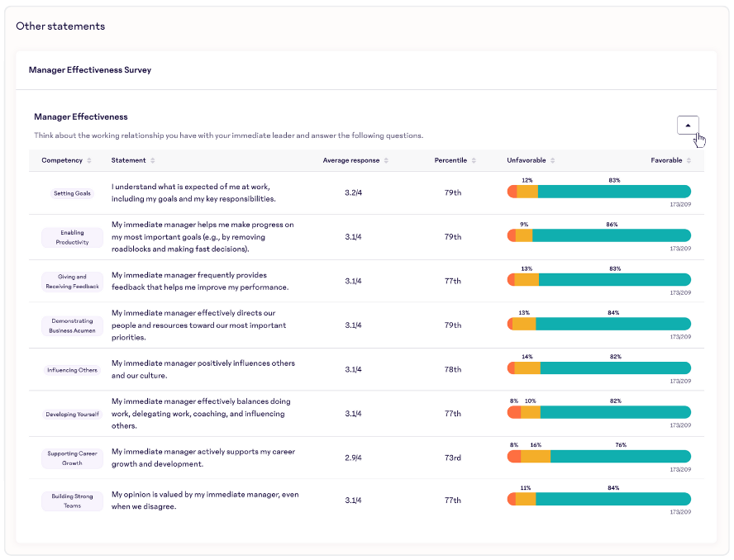Click 173/209 count in Building Strong Teams row

click(680, 512)
